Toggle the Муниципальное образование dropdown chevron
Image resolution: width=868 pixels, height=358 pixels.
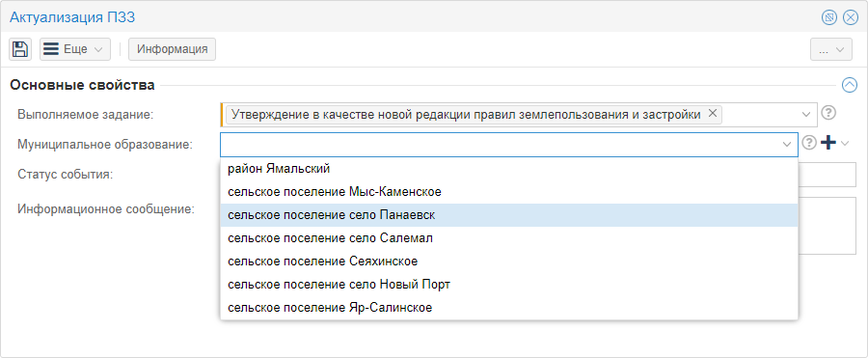coord(787,144)
